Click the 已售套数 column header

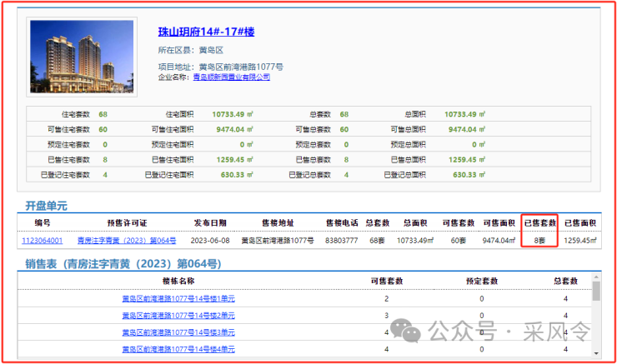539,222
